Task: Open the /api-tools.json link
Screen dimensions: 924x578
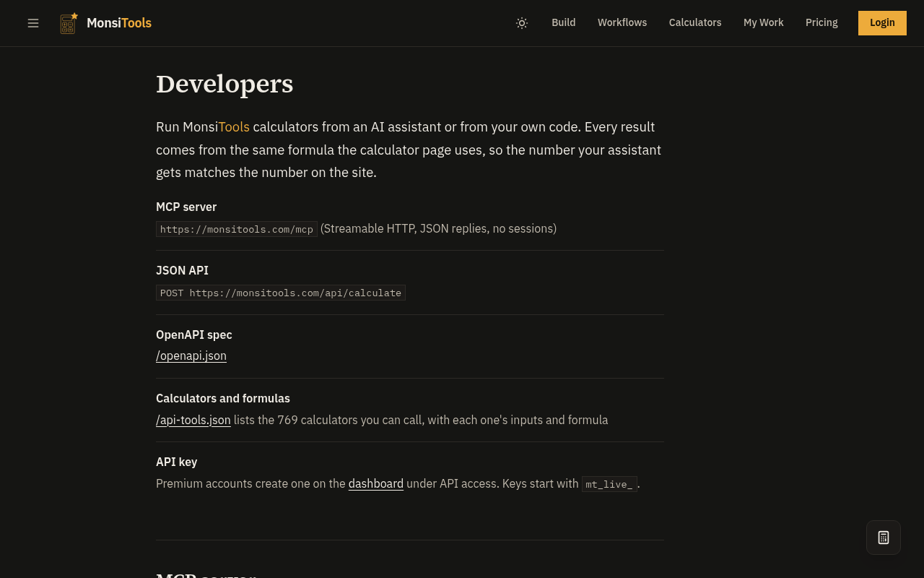Action: (x=193, y=420)
